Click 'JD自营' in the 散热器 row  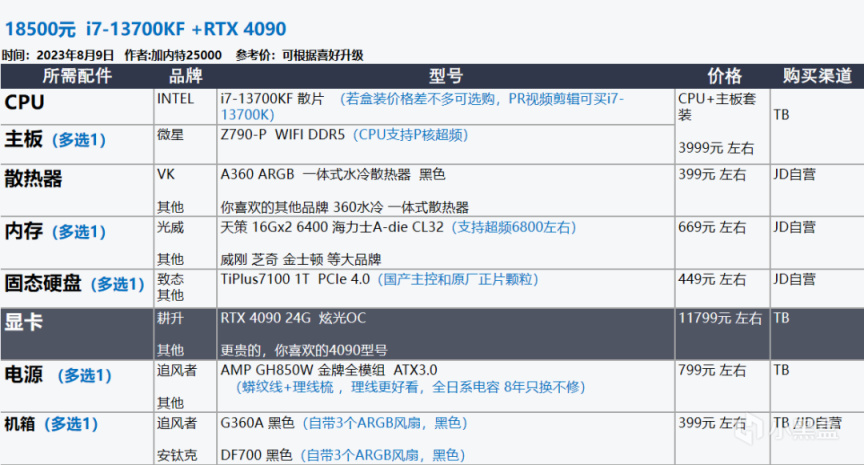[x=794, y=175]
